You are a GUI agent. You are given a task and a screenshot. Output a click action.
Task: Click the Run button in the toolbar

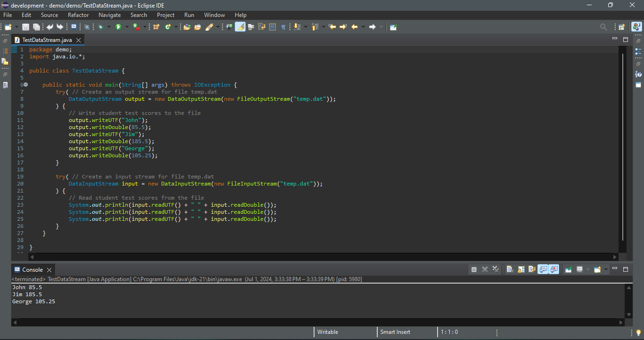(118, 27)
